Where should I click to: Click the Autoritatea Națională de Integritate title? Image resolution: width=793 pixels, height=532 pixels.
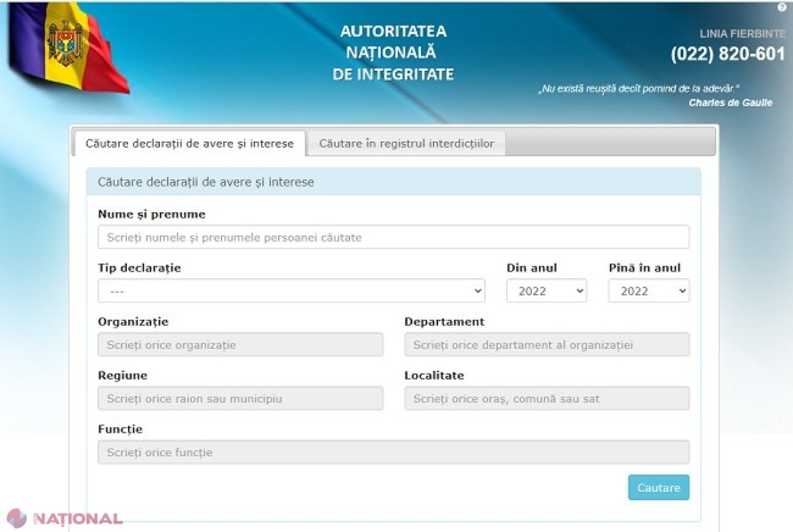pyautogui.click(x=393, y=53)
